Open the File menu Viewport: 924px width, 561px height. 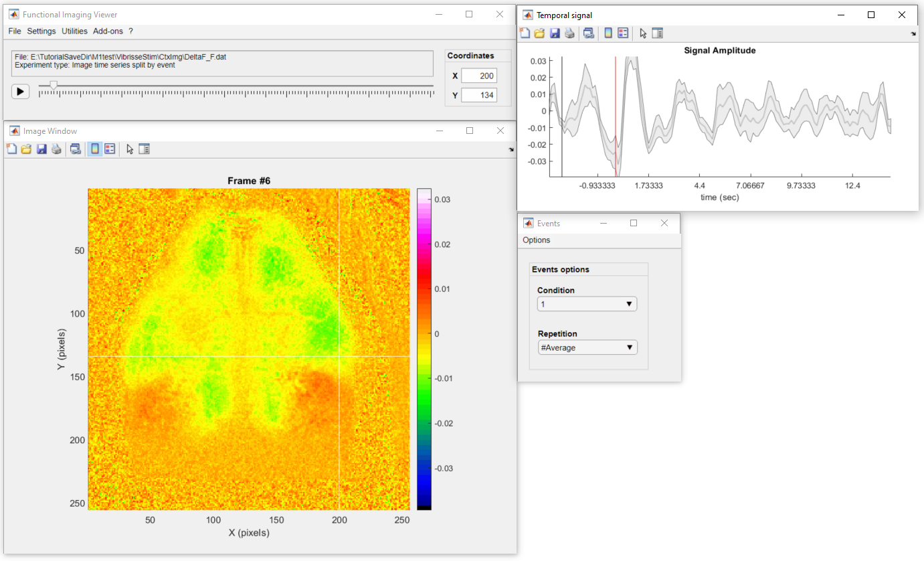pos(15,31)
